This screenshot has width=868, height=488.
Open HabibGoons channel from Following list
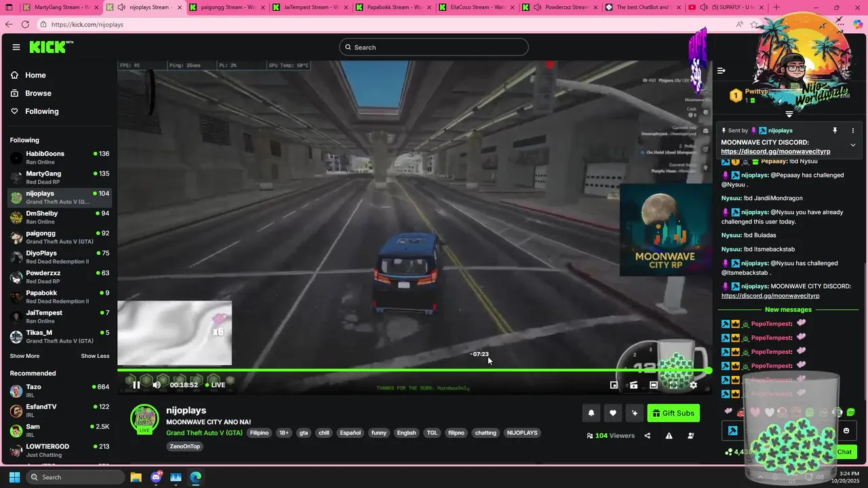tap(60, 158)
